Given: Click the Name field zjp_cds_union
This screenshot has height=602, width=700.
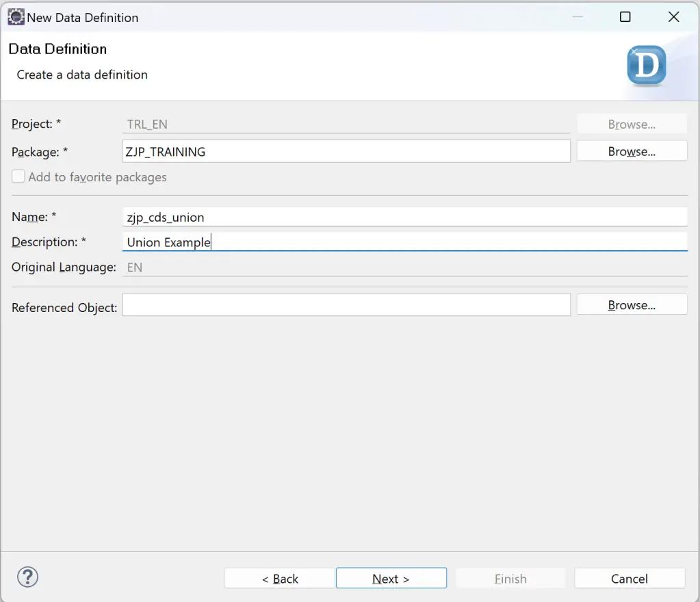Looking at the screenshot, I should click(x=405, y=217).
